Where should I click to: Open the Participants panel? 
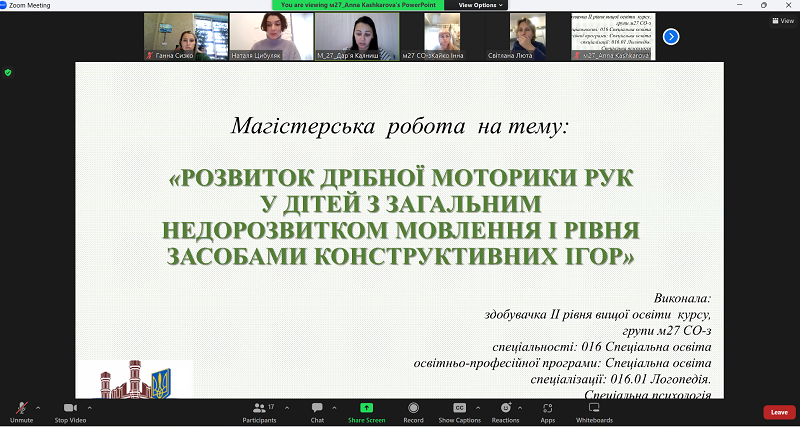[x=258, y=410]
